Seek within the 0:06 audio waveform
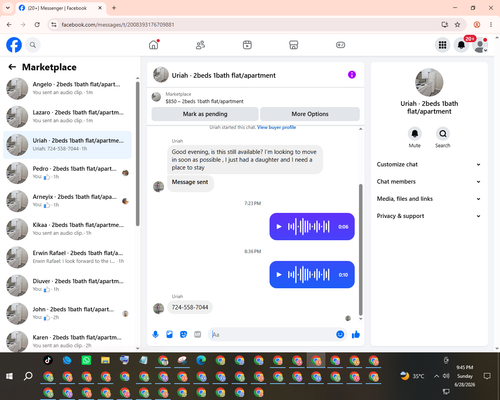500x400 pixels. pos(309,227)
